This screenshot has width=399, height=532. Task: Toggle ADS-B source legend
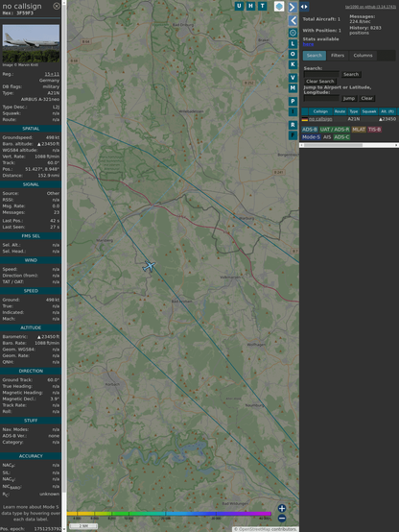(310, 130)
